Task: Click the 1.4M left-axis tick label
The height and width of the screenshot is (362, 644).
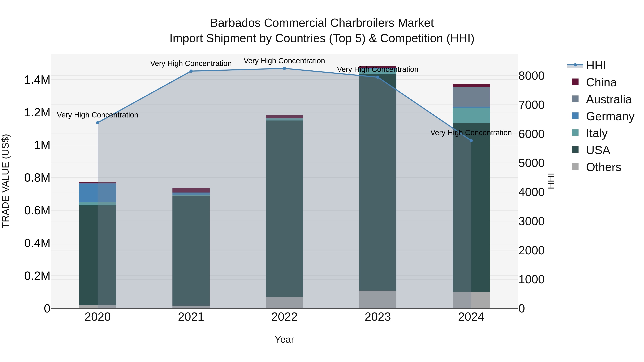Action: (37, 80)
